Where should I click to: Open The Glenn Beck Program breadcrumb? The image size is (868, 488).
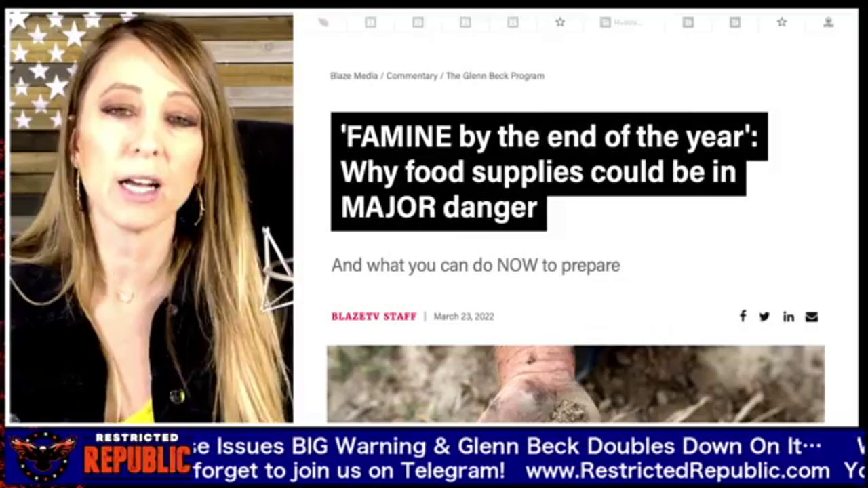coord(495,76)
